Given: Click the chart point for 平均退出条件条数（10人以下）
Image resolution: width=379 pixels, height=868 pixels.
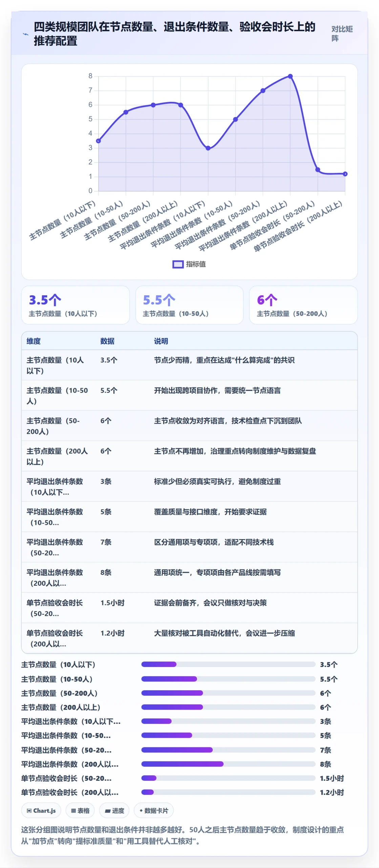Looking at the screenshot, I should [x=208, y=148].
